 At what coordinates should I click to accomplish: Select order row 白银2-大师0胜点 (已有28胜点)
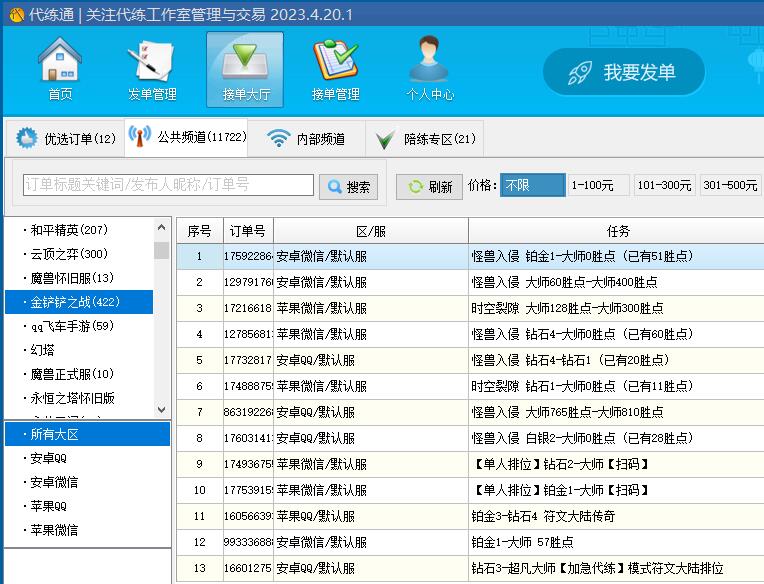(470, 438)
